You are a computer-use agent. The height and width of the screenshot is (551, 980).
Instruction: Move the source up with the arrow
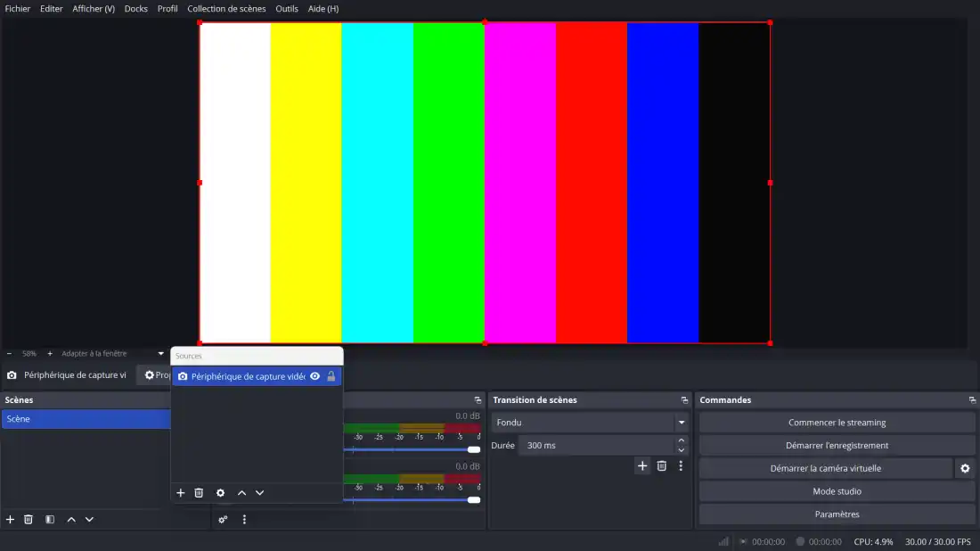click(241, 493)
